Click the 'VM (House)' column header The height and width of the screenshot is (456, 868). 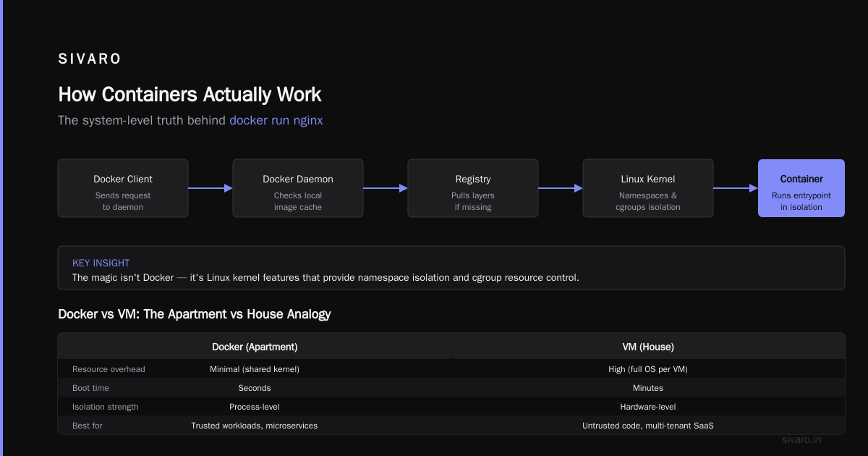[648, 347]
